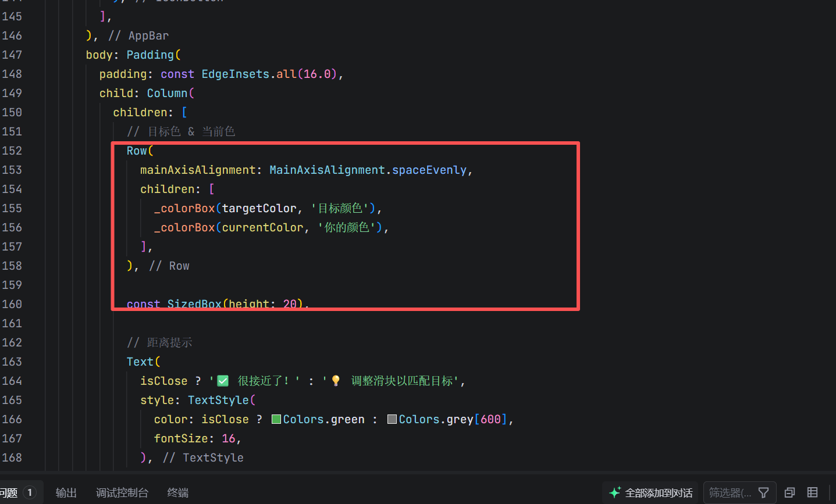Click line number 163 in the gutter
Image resolution: width=836 pixels, height=504 pixels.
12,362
